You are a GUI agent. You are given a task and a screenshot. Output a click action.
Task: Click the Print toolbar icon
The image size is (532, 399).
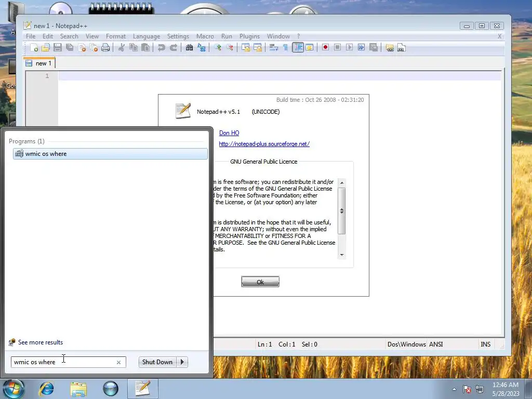105,47
